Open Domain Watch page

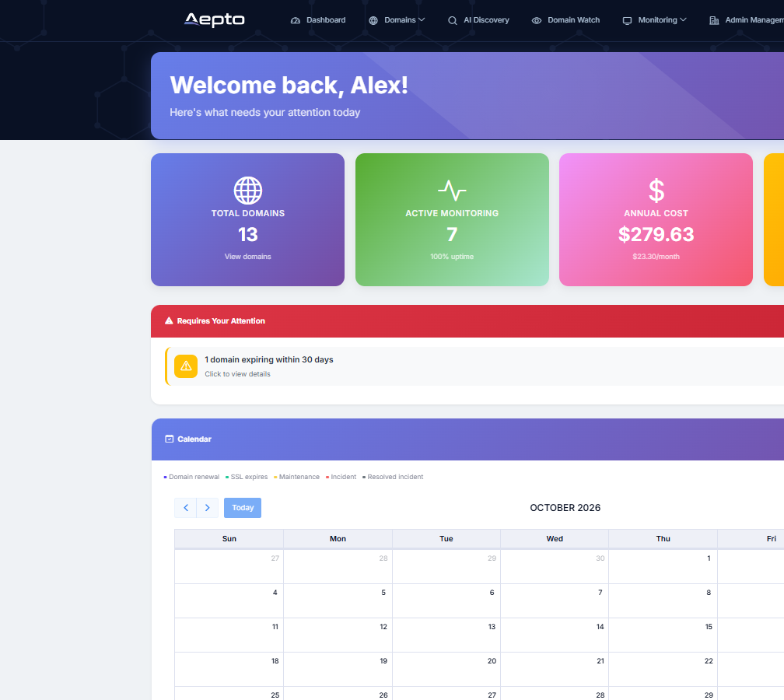(565, 20)
